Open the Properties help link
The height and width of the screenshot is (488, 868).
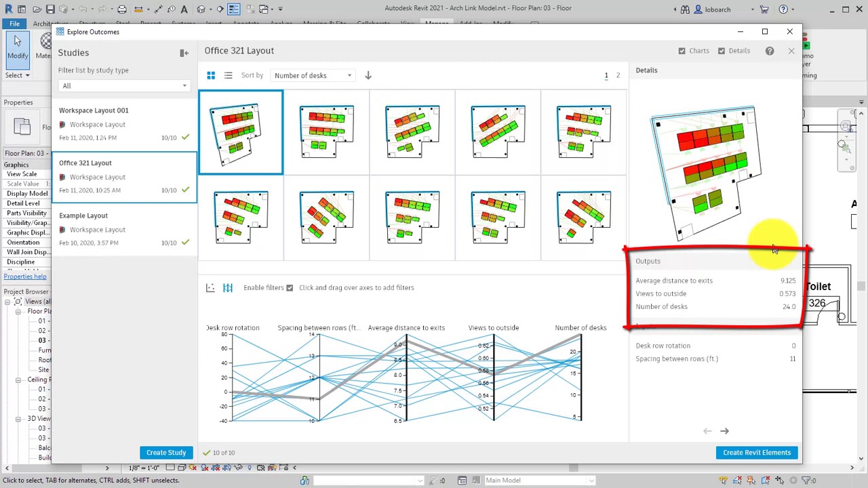pyautogui.click(x=25, y=277)
